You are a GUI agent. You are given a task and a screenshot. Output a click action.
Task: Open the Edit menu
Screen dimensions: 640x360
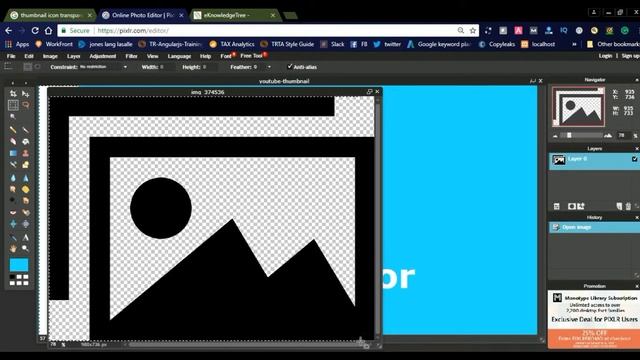pos(29,56)
